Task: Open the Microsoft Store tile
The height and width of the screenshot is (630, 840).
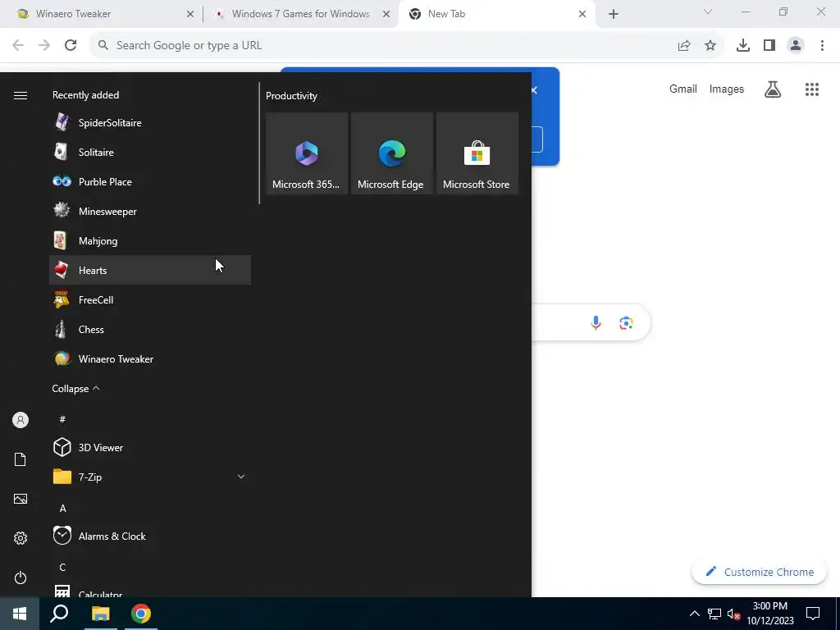Action: pos(477,153)
